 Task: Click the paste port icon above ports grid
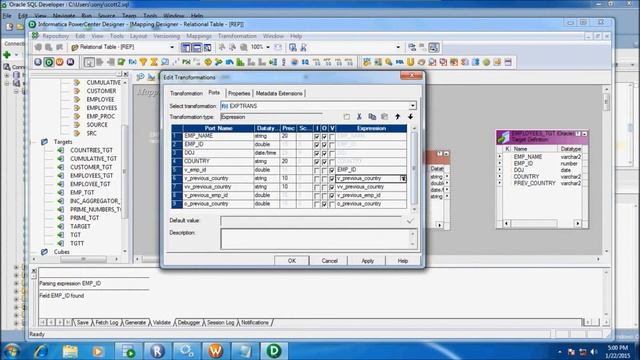pyautogui.click(x=384, y=117)
